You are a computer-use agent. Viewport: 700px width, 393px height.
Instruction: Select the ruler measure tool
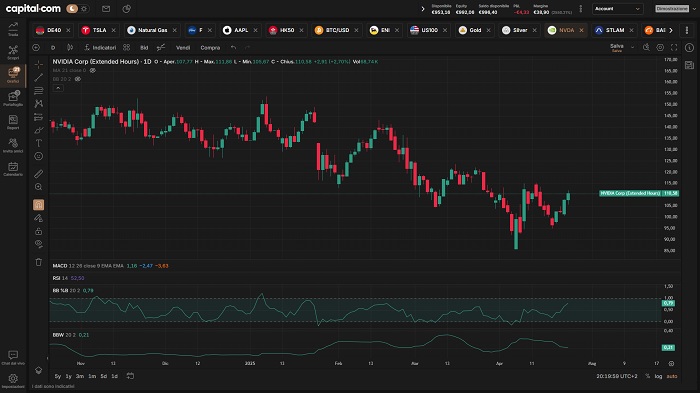point(39,174)
